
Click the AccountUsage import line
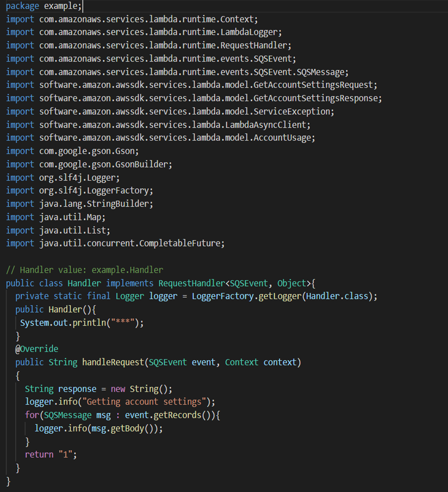(160, 138)
